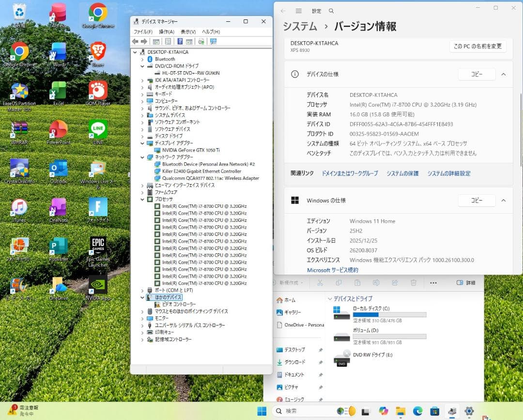
Task: Expand the Bluetooth node in Device Manager
Action: (x=142, y=59)
